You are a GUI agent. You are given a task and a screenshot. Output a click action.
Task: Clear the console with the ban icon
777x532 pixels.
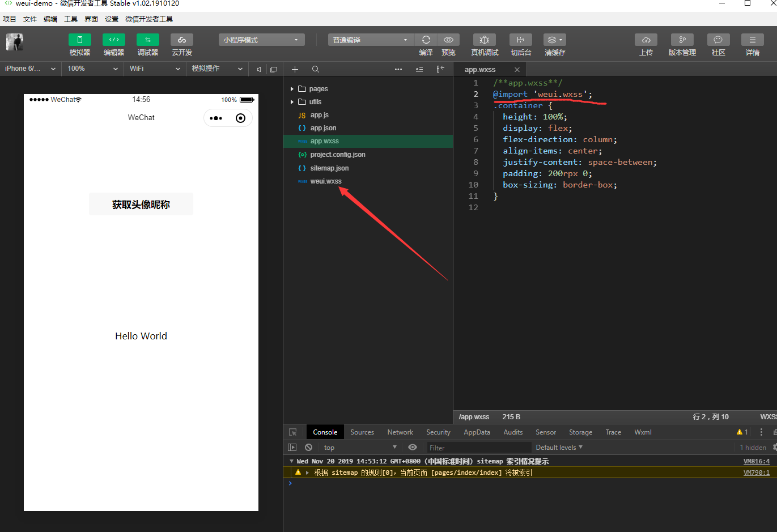coord(308,448)
